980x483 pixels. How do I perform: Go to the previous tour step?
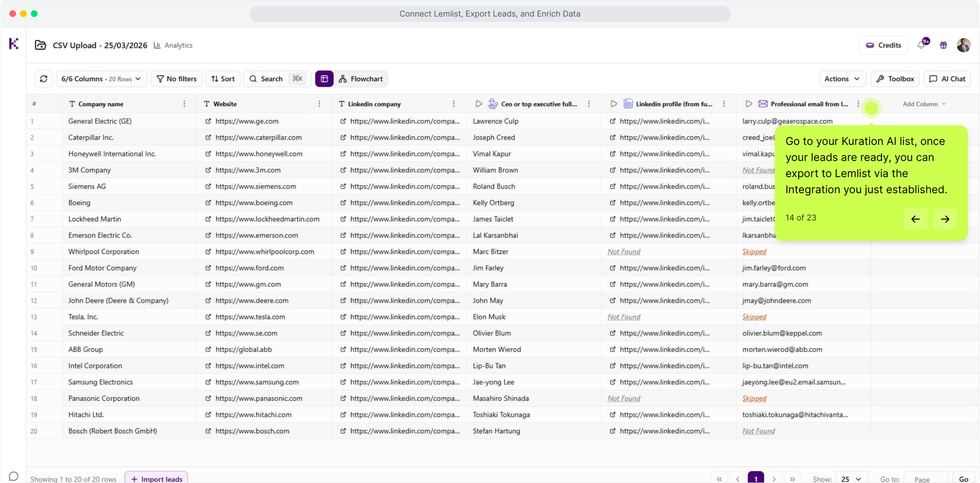point(915,219)
